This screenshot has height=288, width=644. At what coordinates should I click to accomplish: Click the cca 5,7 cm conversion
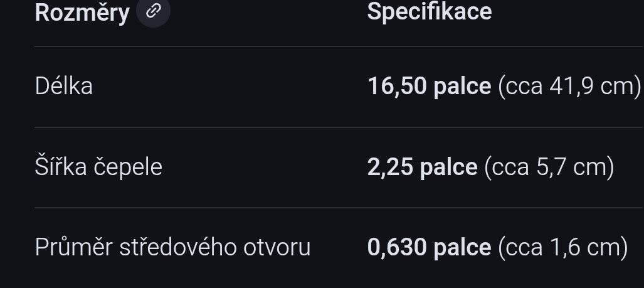[x=549, y=167]
